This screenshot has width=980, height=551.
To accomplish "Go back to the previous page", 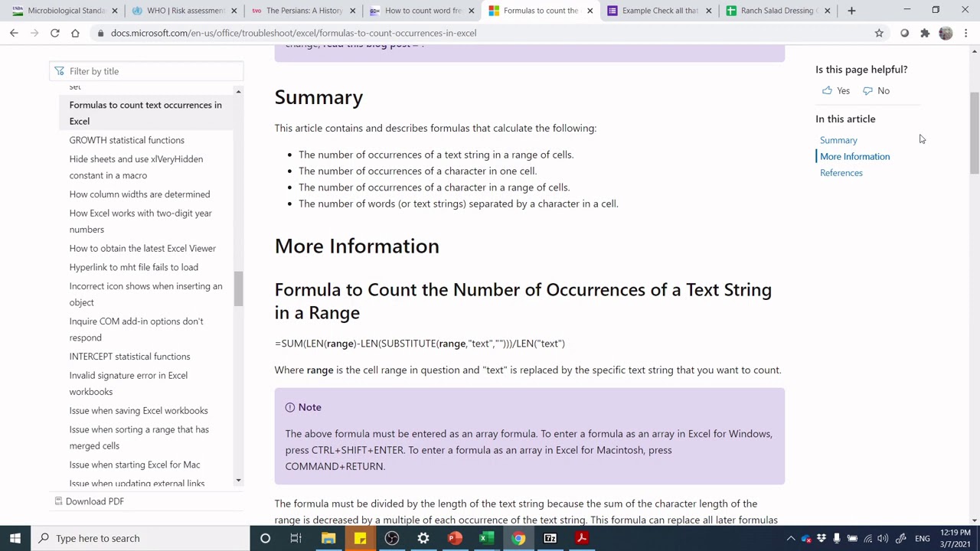I will [x=14, y=33].
